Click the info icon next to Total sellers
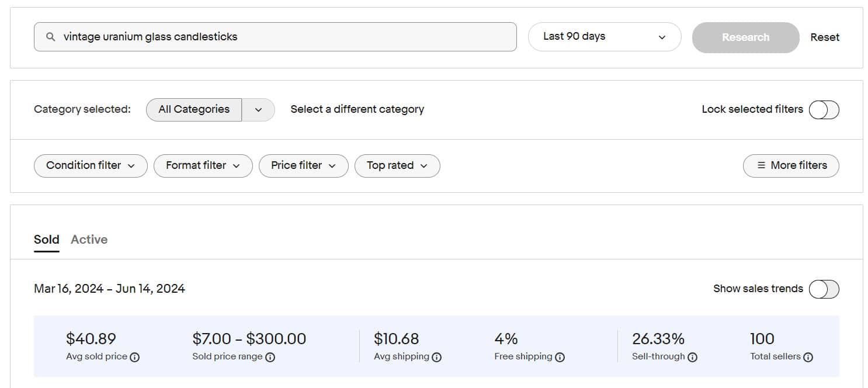868x388 pixels. (808, 357)
